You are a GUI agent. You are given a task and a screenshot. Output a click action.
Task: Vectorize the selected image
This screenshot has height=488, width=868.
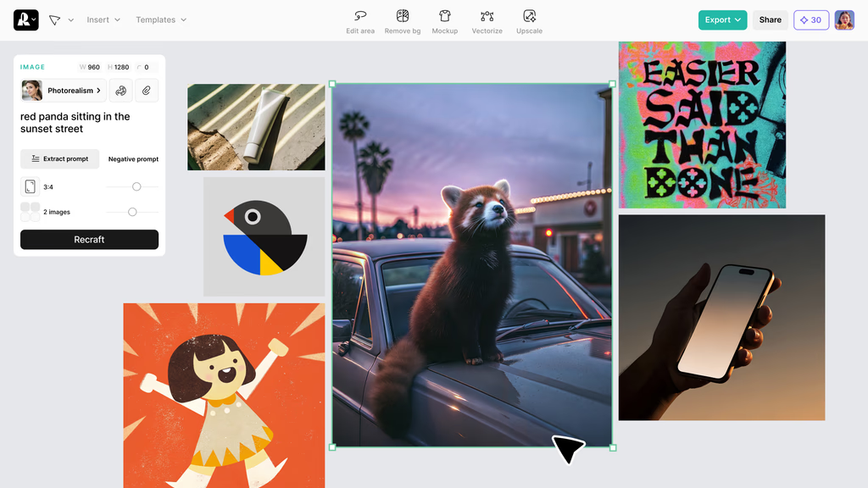point(487,22)
